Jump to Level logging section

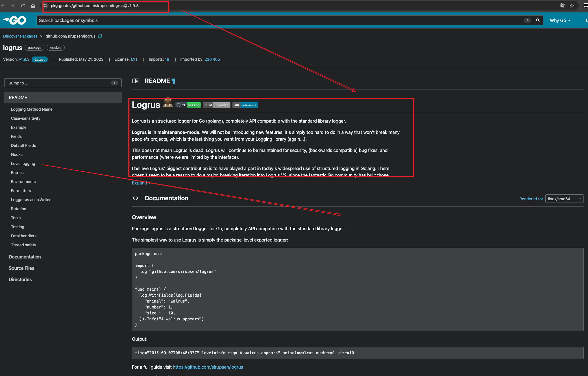click(x=23, y=164)
